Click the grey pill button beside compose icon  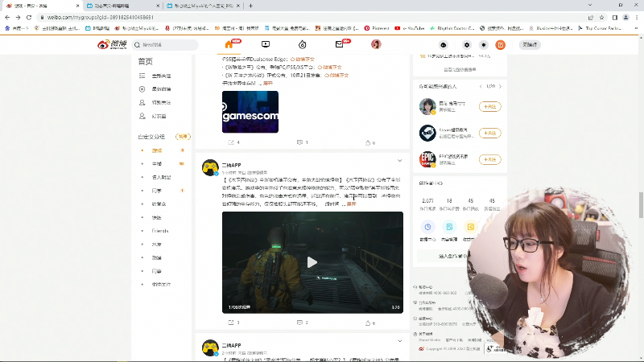[x=530, y=45]
